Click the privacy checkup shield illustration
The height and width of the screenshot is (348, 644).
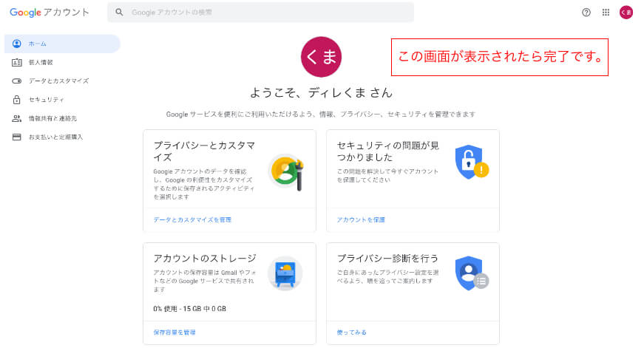[x=472, y=273]
